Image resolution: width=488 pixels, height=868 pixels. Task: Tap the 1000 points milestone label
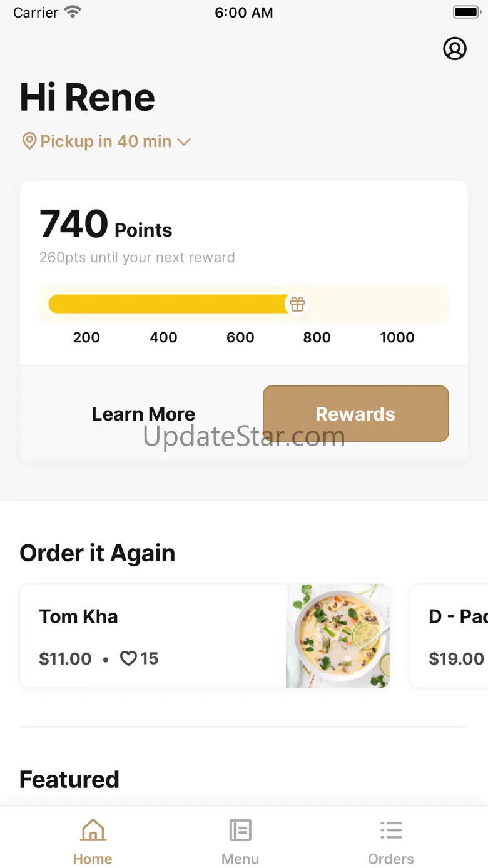397,338
